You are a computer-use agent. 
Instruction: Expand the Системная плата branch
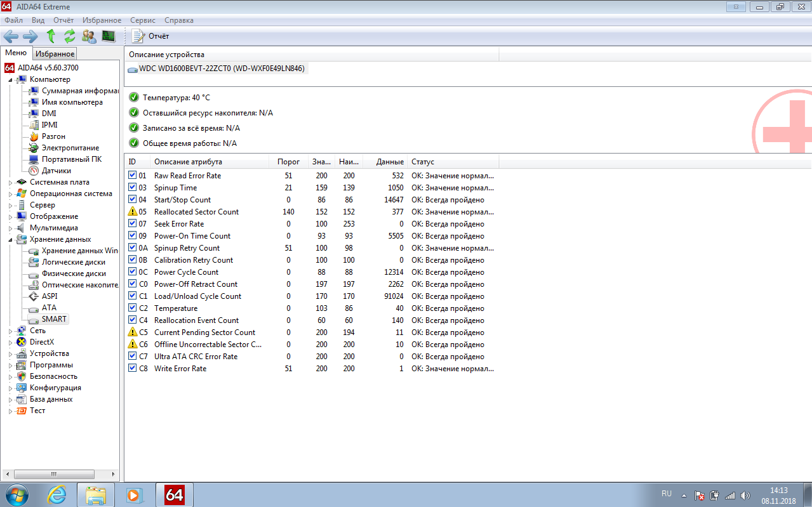click(10, 183)
